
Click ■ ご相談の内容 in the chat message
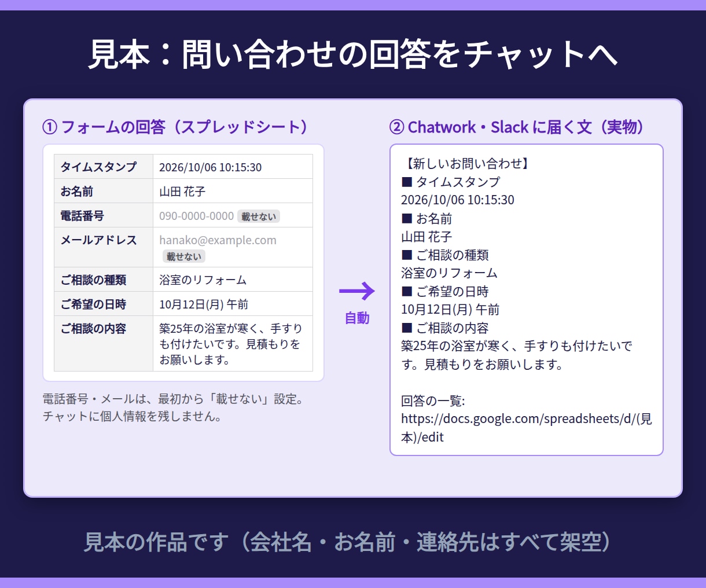pos(445,328)
